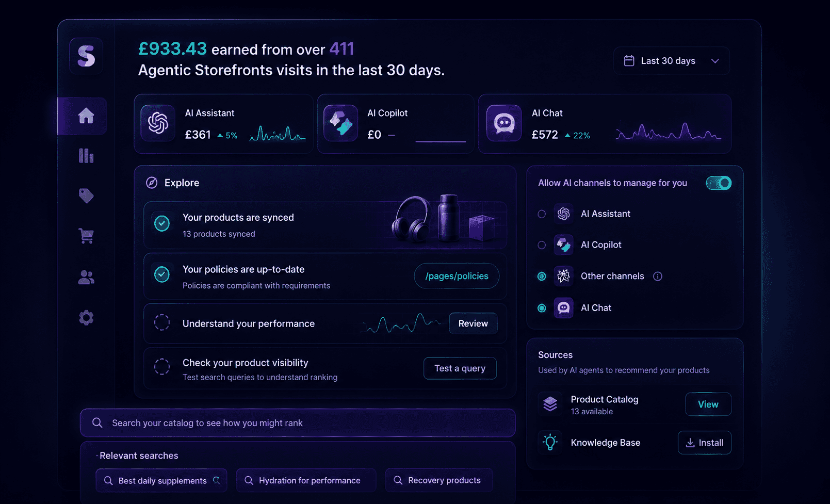
Task: Open the customers people sidebar icon
Action: tap(86, 278)
